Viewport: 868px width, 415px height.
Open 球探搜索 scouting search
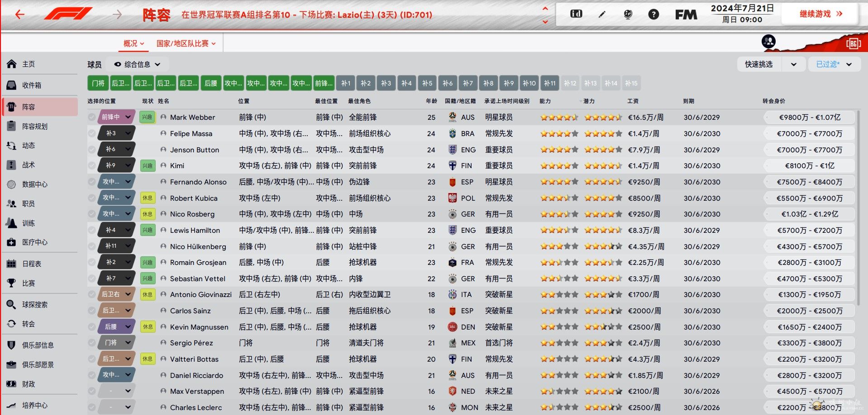40,305
